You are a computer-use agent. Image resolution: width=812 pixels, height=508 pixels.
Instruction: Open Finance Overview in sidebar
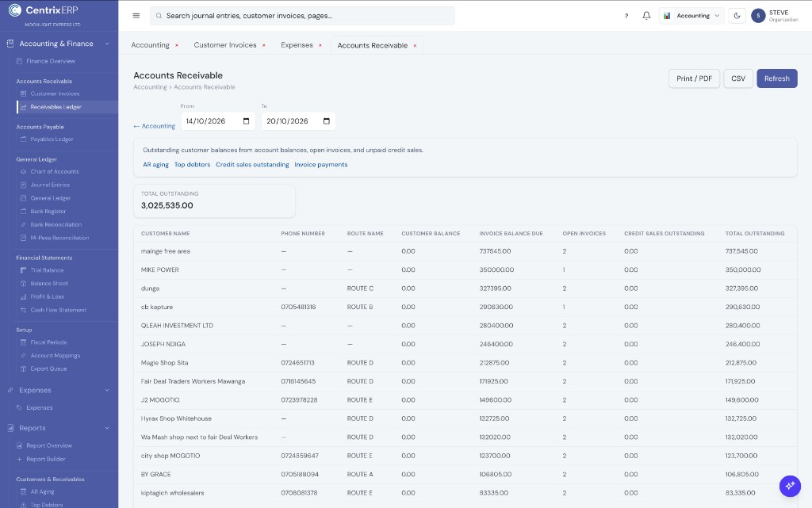click(51, 61)
